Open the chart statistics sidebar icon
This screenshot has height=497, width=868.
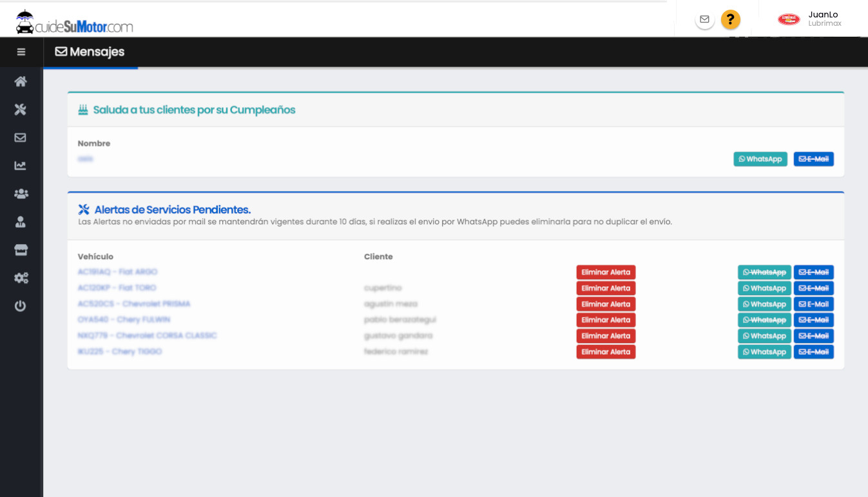point(21,166)
